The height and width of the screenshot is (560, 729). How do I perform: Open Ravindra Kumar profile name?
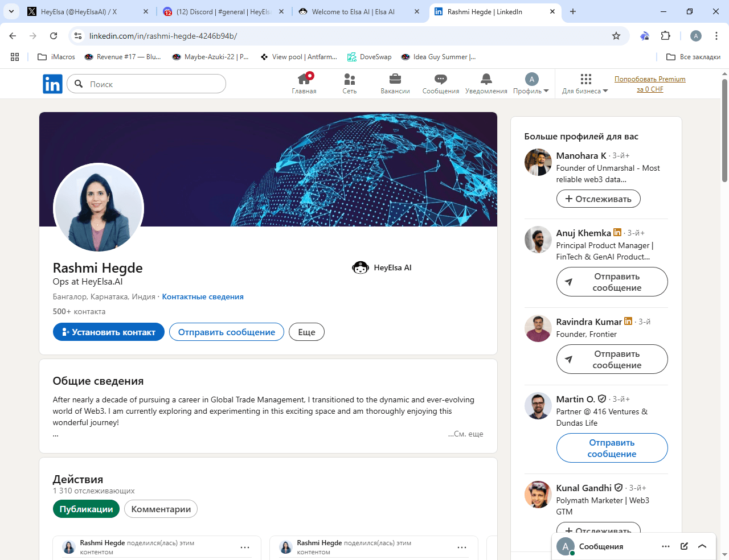[589, 322]
